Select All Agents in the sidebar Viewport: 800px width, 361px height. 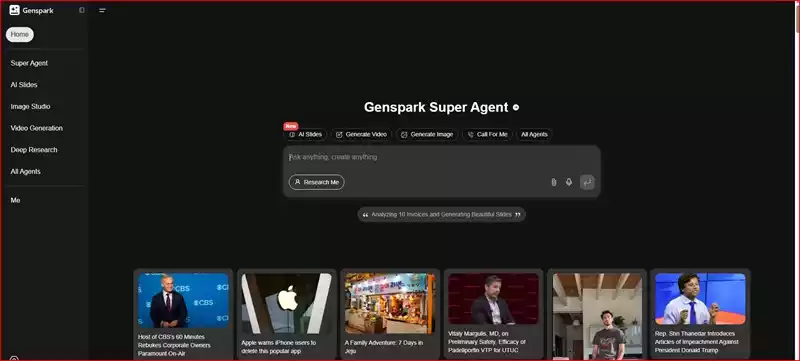(x=26, y=171)
